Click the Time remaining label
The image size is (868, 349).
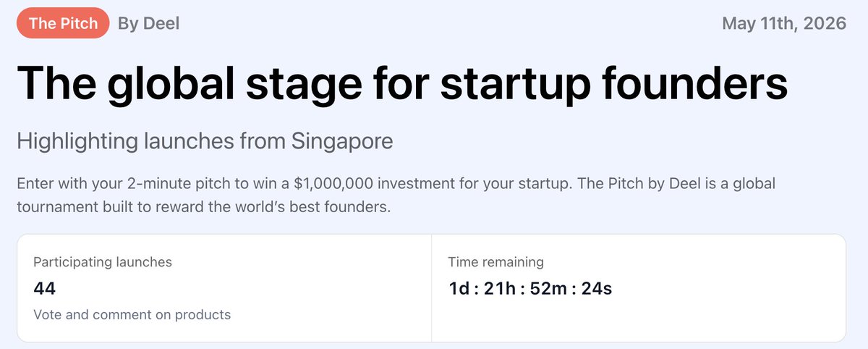point(495,262)
